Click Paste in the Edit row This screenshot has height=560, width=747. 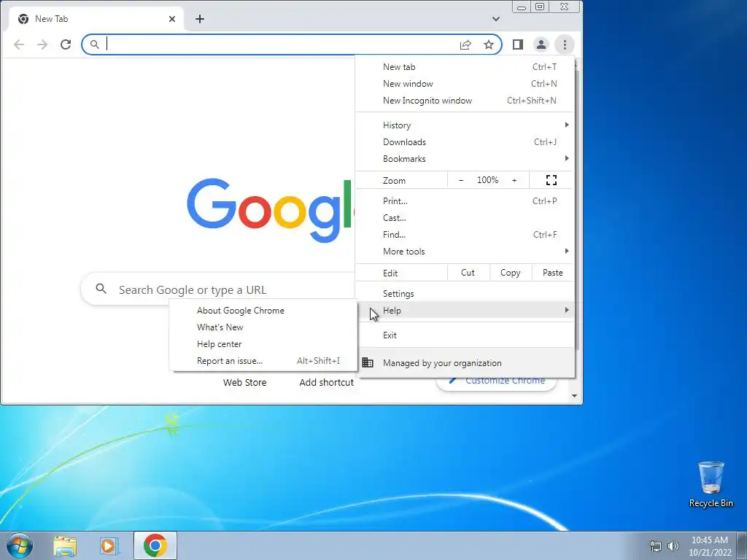point(553,273)
